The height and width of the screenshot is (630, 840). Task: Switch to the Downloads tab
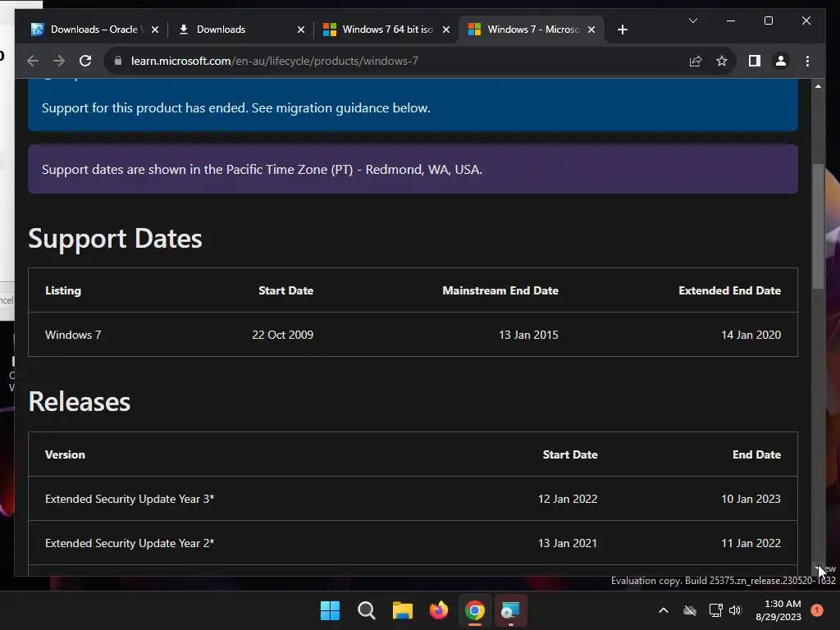click(221, 30)
